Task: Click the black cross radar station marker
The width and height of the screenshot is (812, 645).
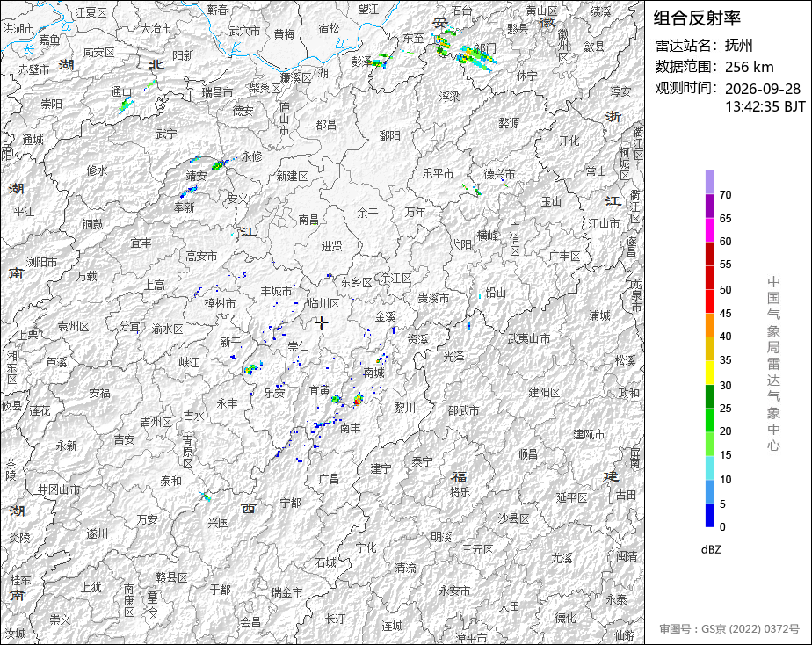Action: coord(322,323)
